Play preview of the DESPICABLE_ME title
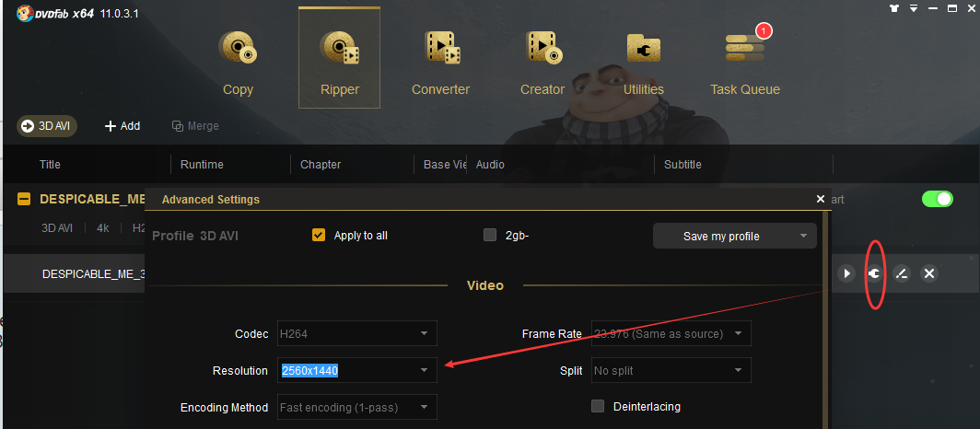The height and width of the screenshot is (429, 980). point(846,273)
